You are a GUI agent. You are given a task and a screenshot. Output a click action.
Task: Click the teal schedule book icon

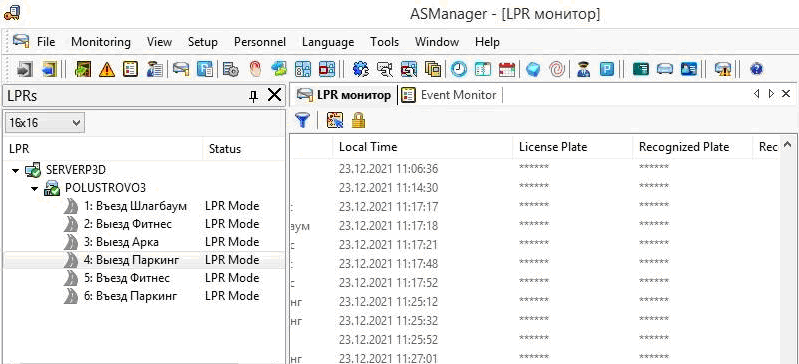483,69
